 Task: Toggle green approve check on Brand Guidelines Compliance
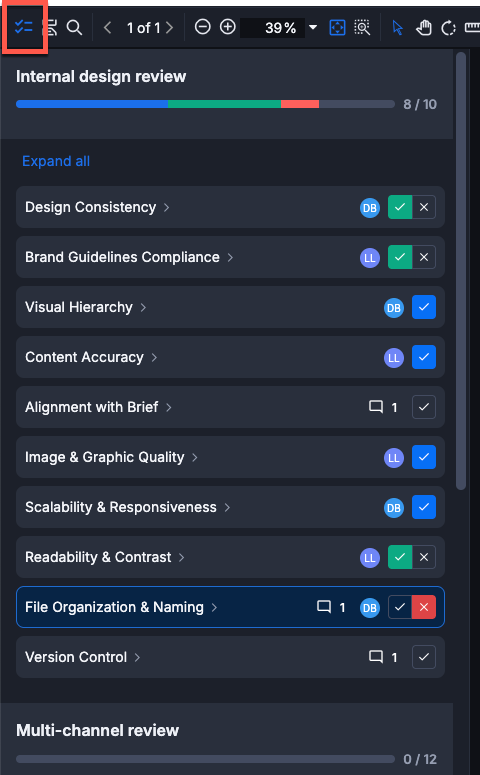click(x=400, y=257)
